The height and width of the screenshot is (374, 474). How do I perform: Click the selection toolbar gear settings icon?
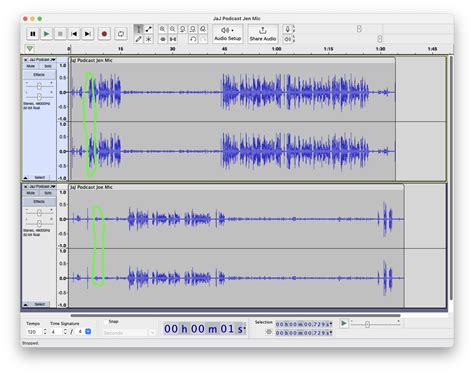click(269, 332)
